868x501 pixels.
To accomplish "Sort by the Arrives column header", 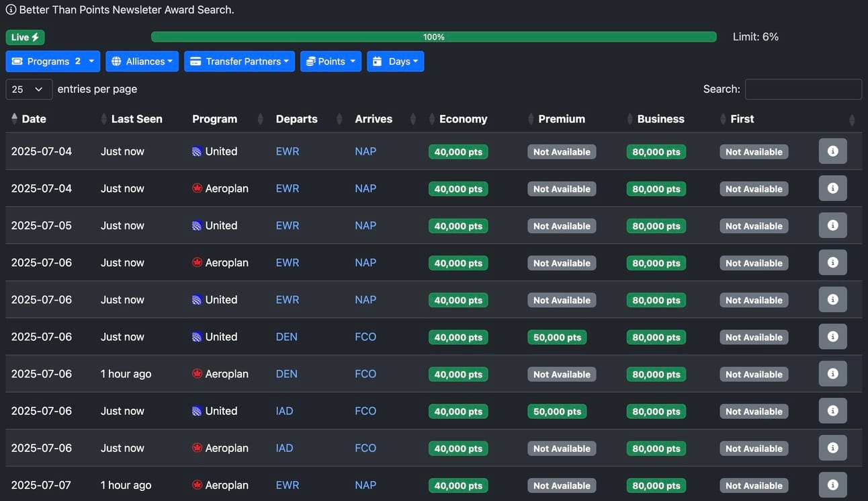I will pyautogui.click(x=374, y=119).
